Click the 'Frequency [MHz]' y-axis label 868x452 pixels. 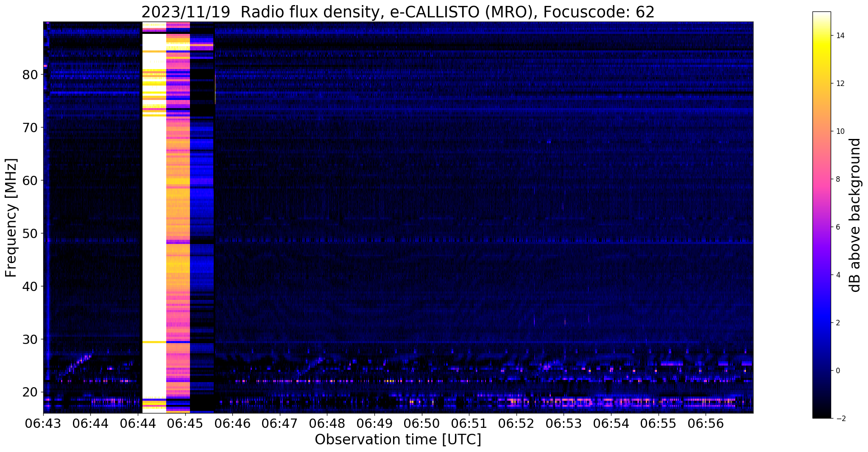click(x=11, y=218)
